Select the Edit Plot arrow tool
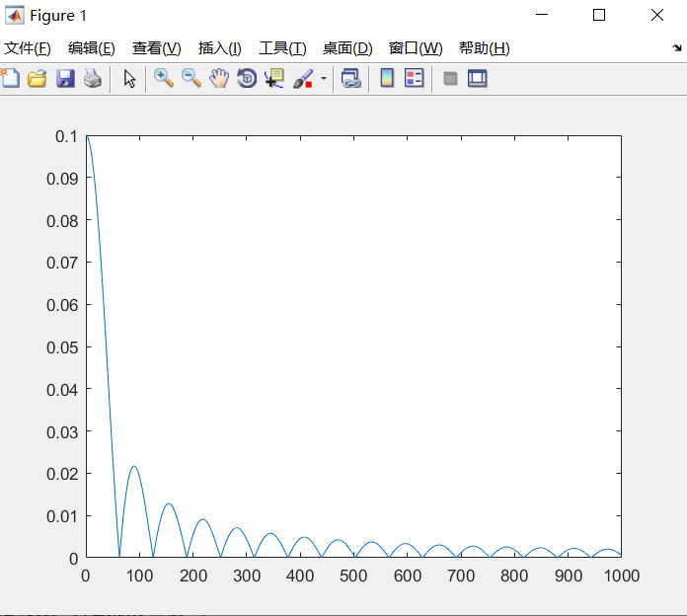 click(x=129, y=79)
